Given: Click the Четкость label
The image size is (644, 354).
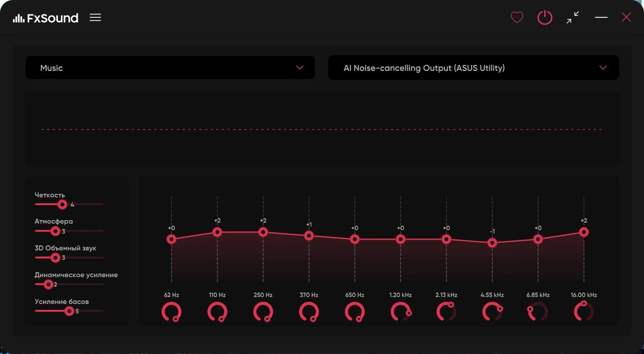Looking at the screenshot, I should [x=50, y=195].
